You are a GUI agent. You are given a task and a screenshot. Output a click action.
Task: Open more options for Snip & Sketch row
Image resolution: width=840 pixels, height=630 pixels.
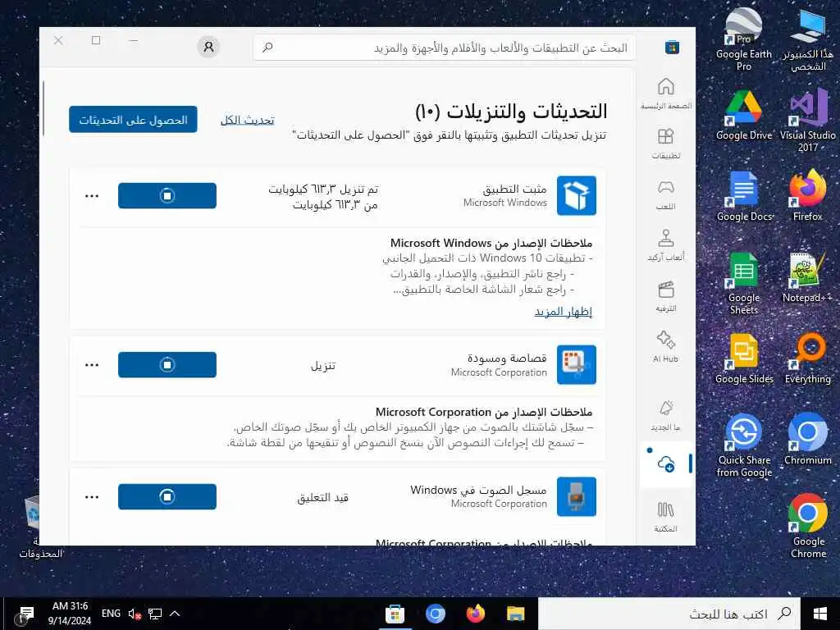pos(92,365)
